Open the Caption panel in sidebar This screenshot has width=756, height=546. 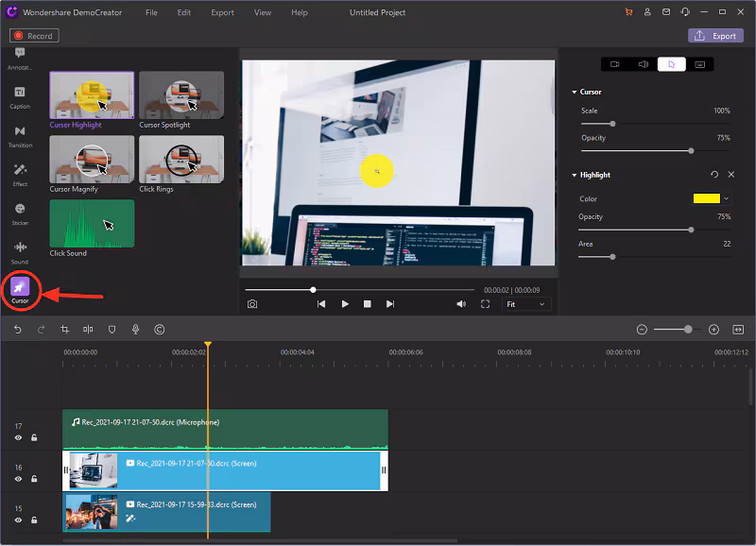(x=20, y=97)
